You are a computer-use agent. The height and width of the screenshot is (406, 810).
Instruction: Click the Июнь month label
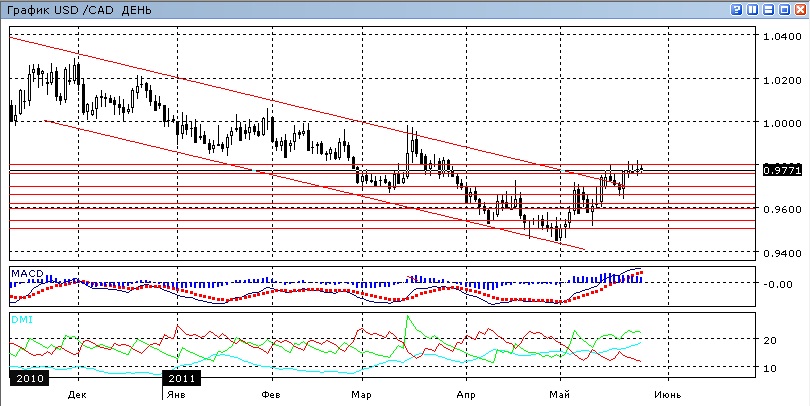tap(668, 395)
